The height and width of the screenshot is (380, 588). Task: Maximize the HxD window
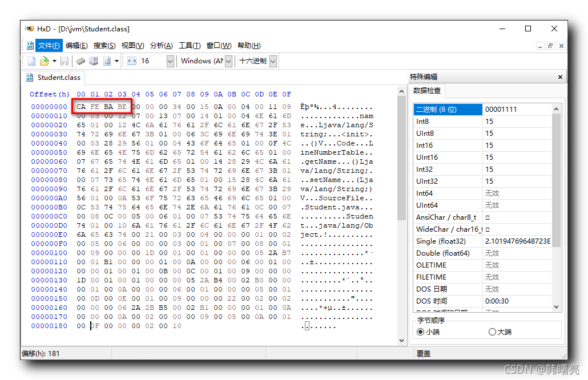tap(528, 29)
